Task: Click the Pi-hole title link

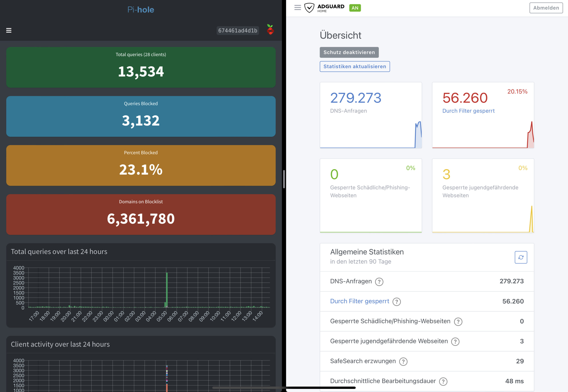Action: (x=141, y=10)
